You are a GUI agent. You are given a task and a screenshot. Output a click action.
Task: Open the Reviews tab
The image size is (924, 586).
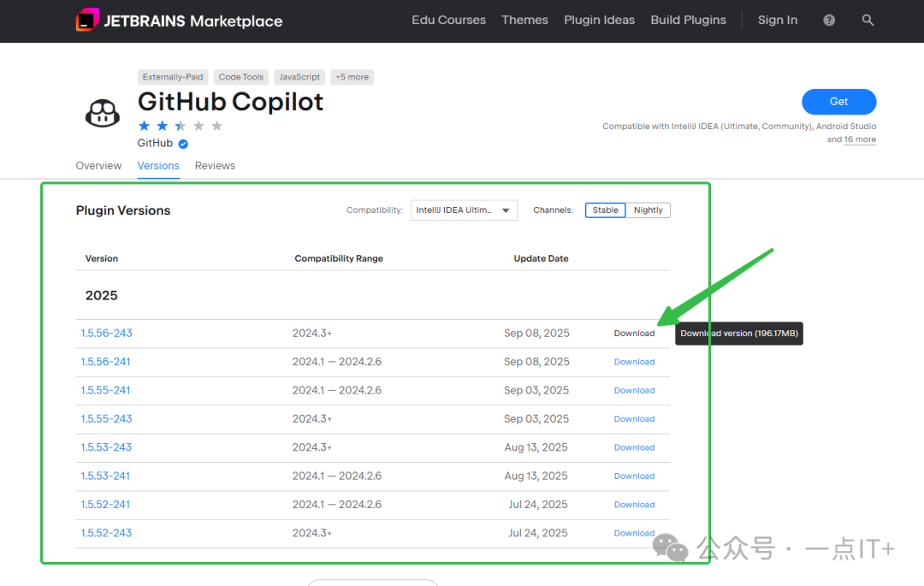pyautogui.click(x=215, y=165)
